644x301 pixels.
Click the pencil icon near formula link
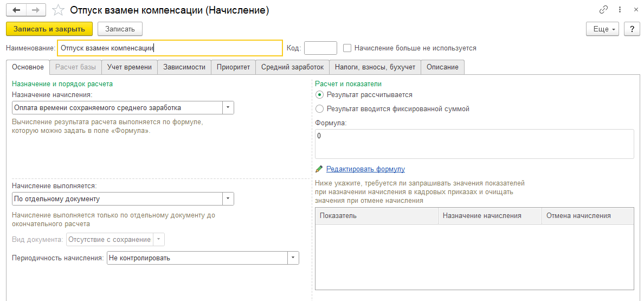point(319,169)
